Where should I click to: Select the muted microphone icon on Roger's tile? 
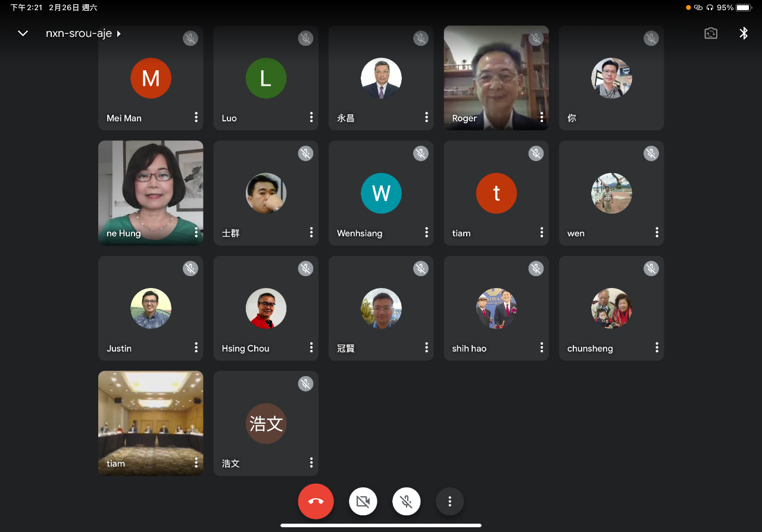(535, 38)
